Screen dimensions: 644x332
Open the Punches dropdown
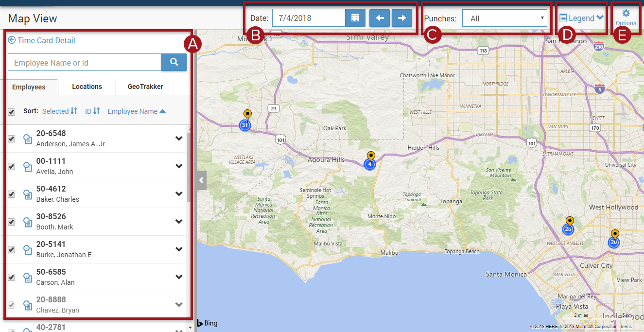pos(505,18)
